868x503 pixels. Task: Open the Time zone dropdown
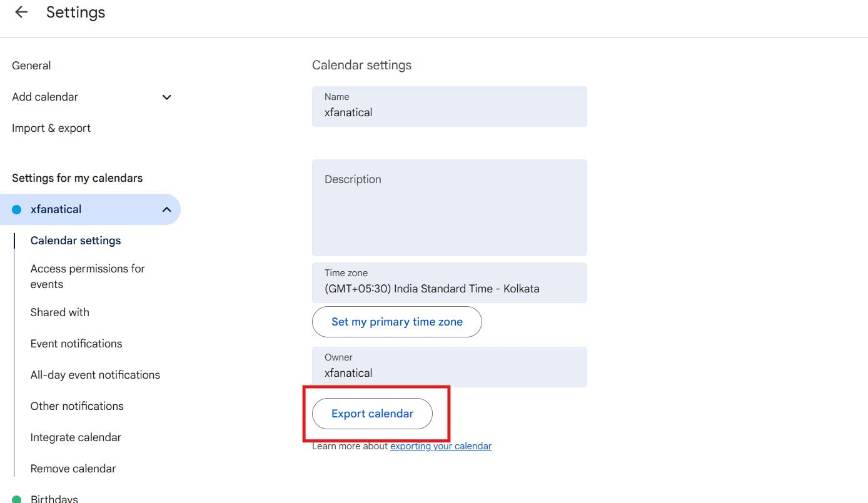[449, 283]
